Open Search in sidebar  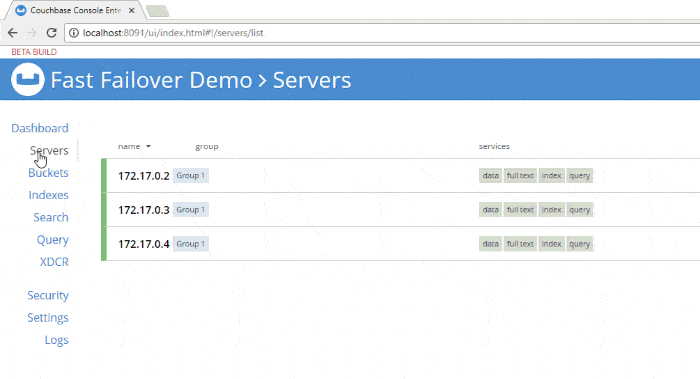(51, 217)
